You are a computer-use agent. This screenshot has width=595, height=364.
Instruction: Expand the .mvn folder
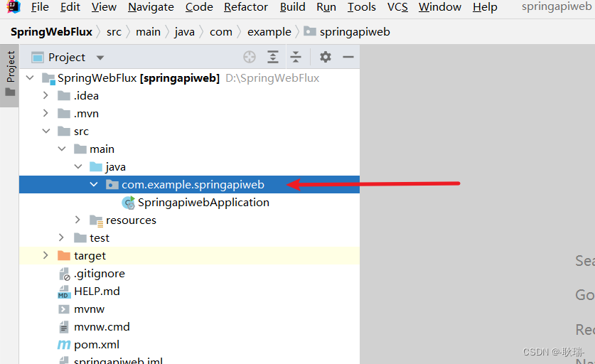45,113
